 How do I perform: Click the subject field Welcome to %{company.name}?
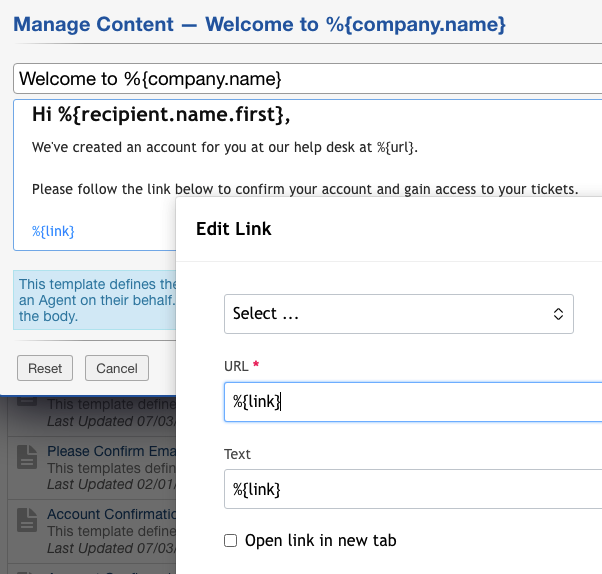click(300, 78)
